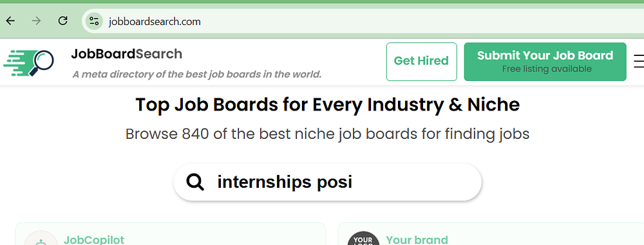Click the Get Hired button

coord(421,62)
